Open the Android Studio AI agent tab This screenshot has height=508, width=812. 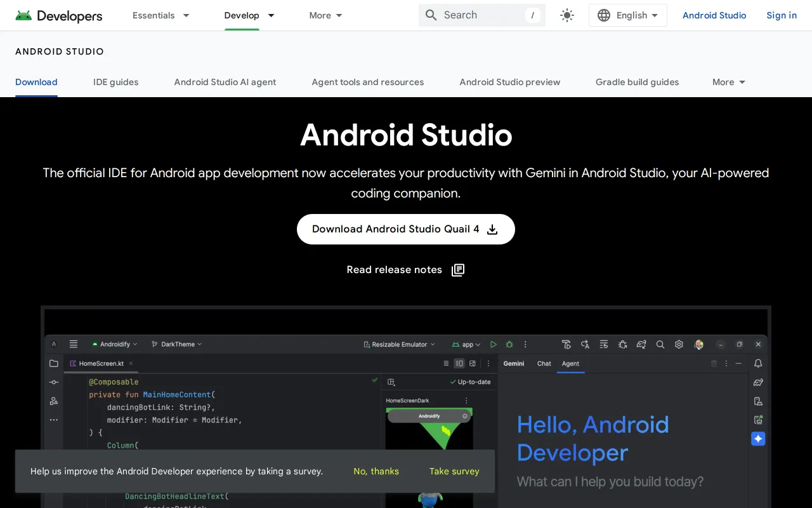225,82
